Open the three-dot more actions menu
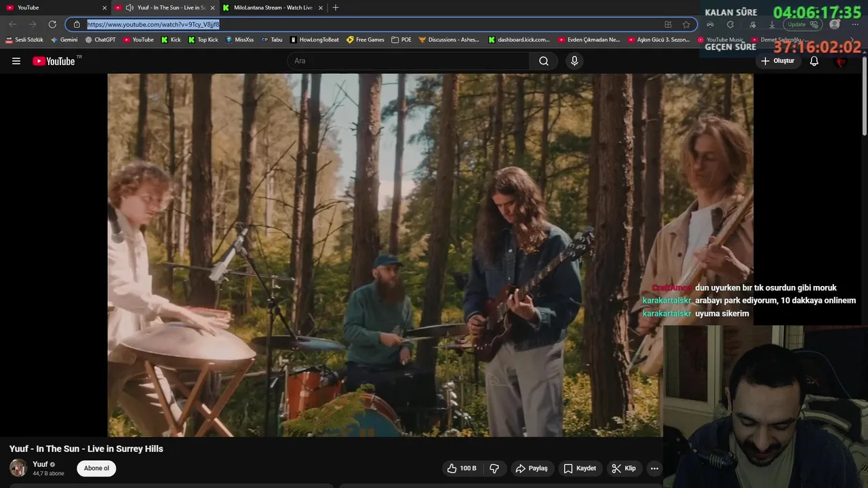868x488 pixels. (654, 468)
